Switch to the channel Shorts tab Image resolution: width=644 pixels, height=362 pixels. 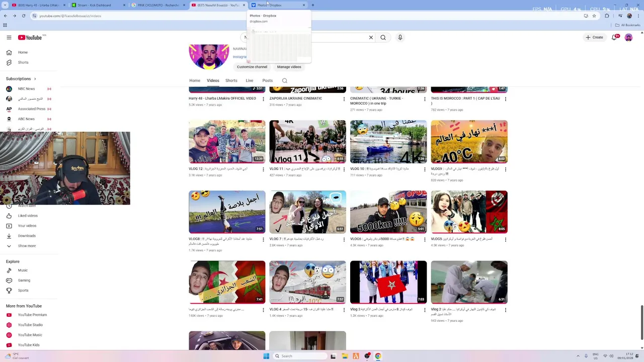[x=231, y=80]
